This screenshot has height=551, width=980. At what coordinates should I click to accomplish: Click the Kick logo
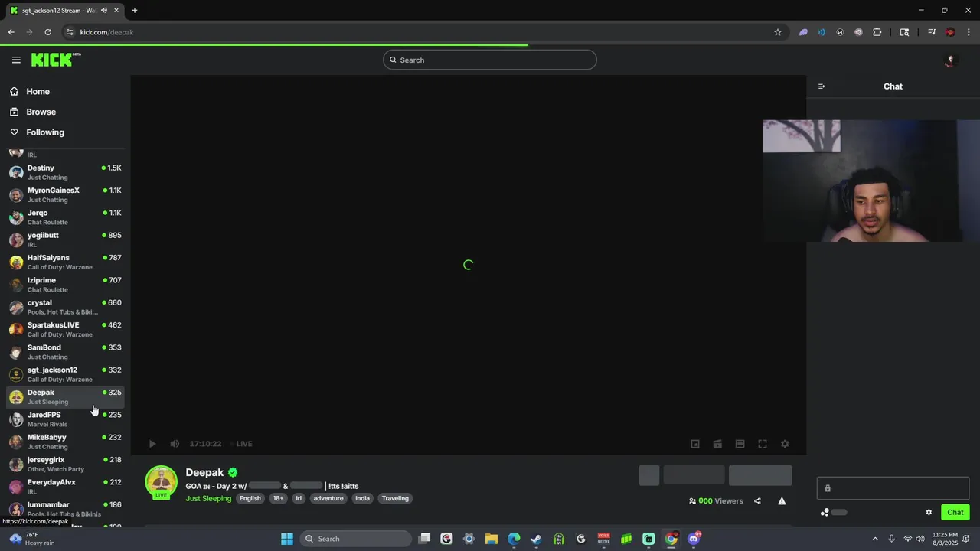[56, 60]
